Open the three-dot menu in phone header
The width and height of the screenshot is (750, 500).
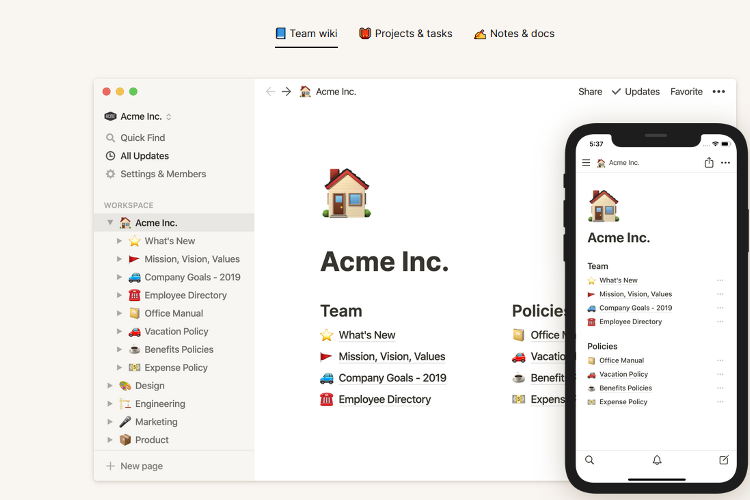point(726,163)
